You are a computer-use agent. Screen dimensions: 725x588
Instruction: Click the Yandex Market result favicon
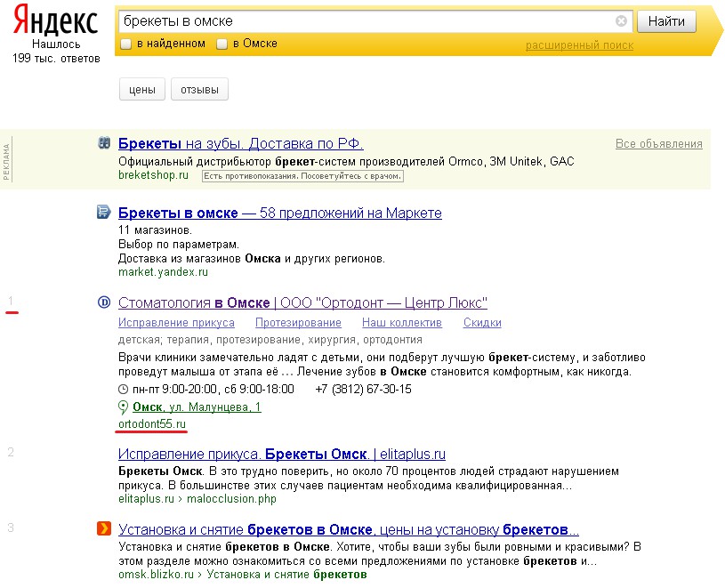click(104, 213)
